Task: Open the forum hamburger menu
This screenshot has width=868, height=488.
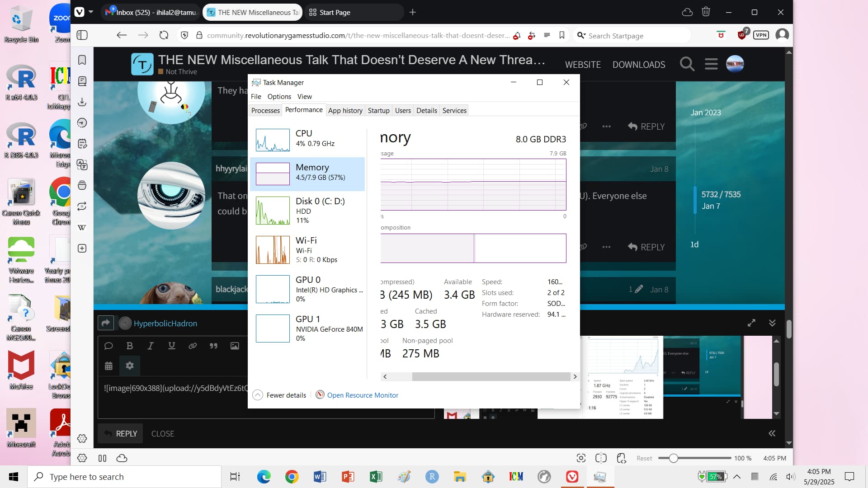Action: pyautogui.click(x=711, y=64)
